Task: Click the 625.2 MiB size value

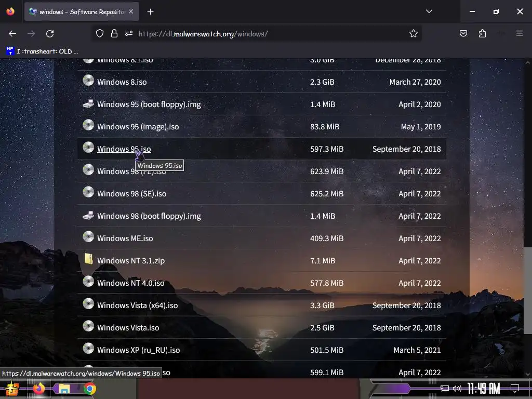Action: point(327,194)
